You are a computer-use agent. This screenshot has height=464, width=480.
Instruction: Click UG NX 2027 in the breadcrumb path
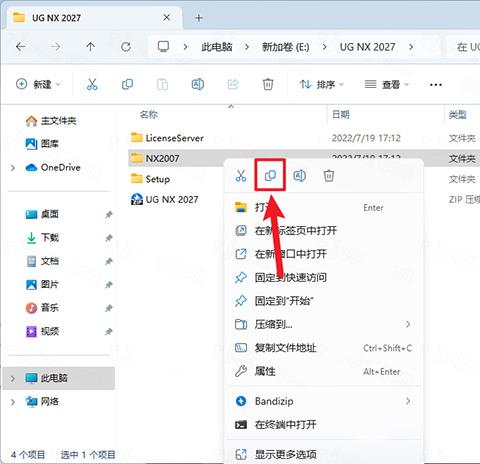[x=367, y=47]
